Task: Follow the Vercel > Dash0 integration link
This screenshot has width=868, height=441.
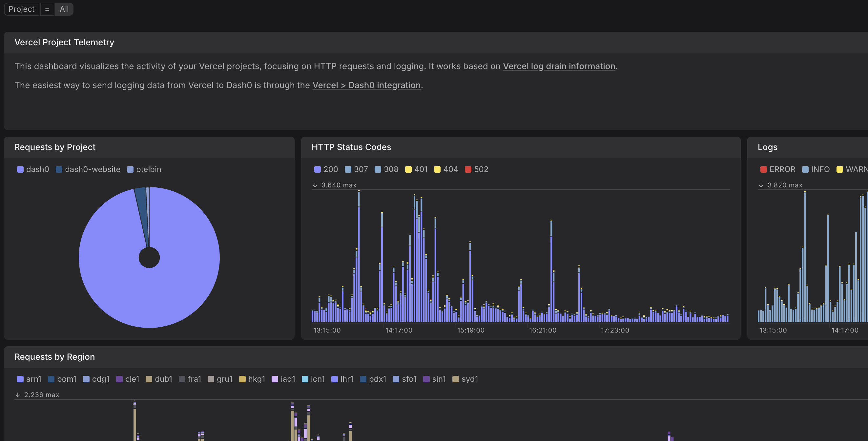Action: click(366, 85)
